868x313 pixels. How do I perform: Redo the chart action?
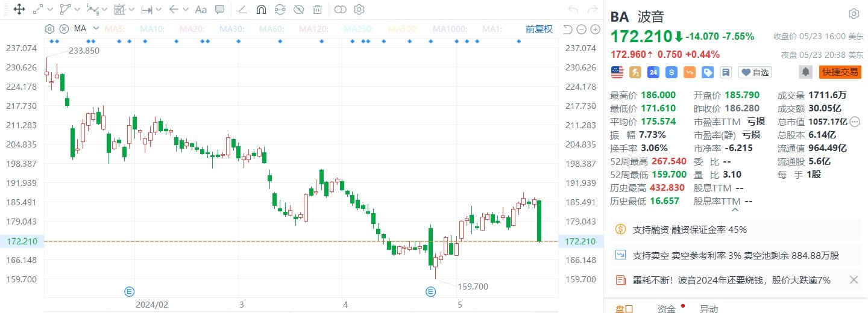[591, 10]
